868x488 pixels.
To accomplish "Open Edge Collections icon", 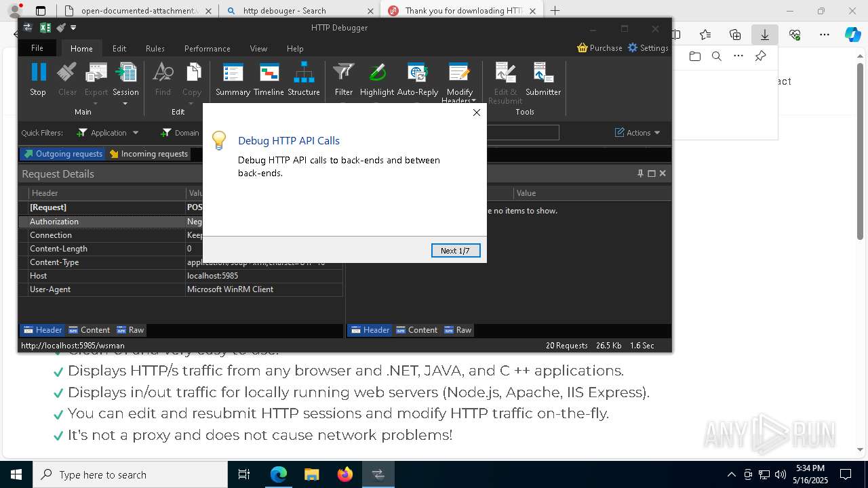I will click(x=735, y=35).
